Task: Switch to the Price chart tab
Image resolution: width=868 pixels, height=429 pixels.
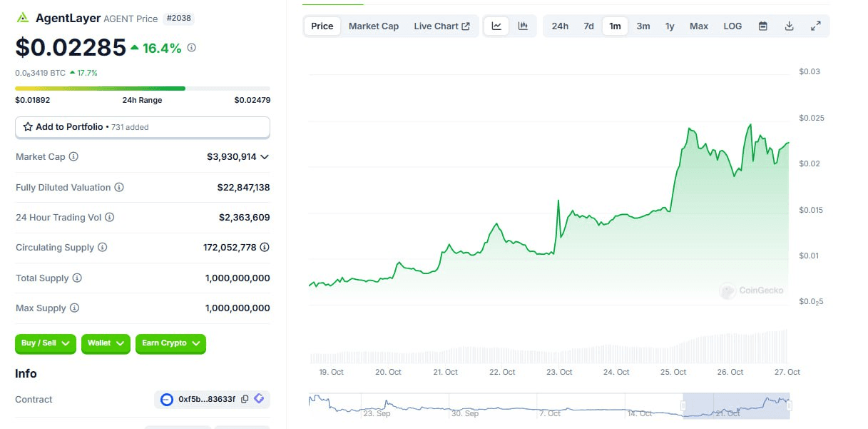Action: coord(322,26)
